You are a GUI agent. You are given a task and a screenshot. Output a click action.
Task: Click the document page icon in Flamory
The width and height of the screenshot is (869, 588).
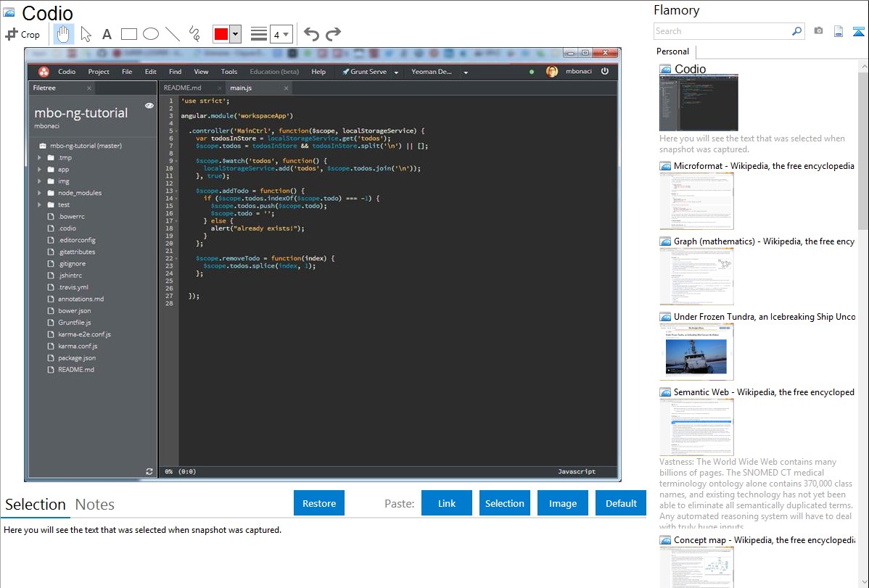point(839,31)
